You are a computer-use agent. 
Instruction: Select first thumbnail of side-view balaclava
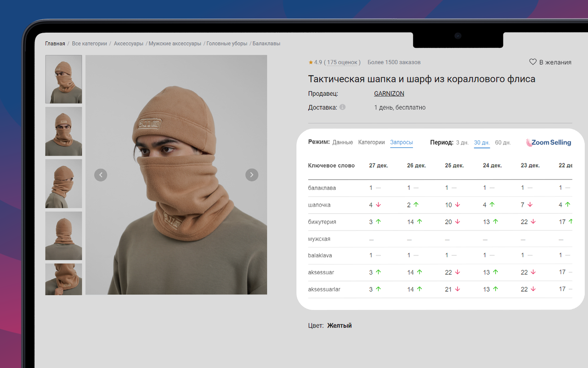[64, 79]
